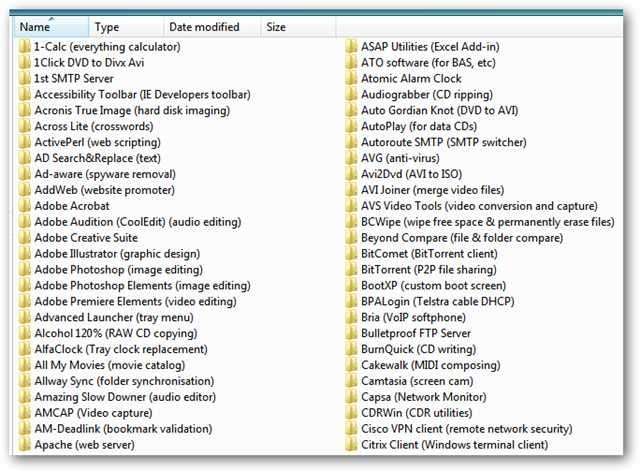Click folder icon beside 1-Calc (everything calculator)
640x472 pixels.
pos(24,47)
